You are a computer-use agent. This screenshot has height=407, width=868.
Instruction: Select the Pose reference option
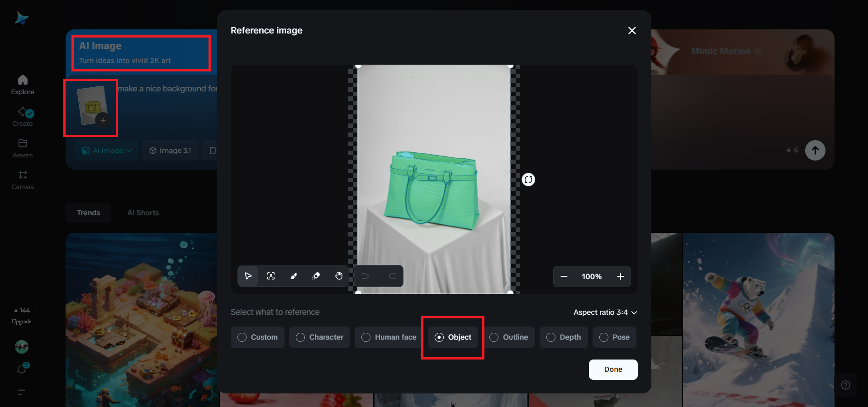(x=614, y=337)
